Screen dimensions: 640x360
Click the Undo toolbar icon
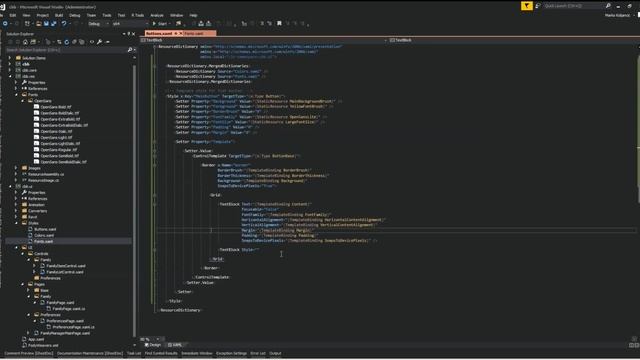point(64,24)
